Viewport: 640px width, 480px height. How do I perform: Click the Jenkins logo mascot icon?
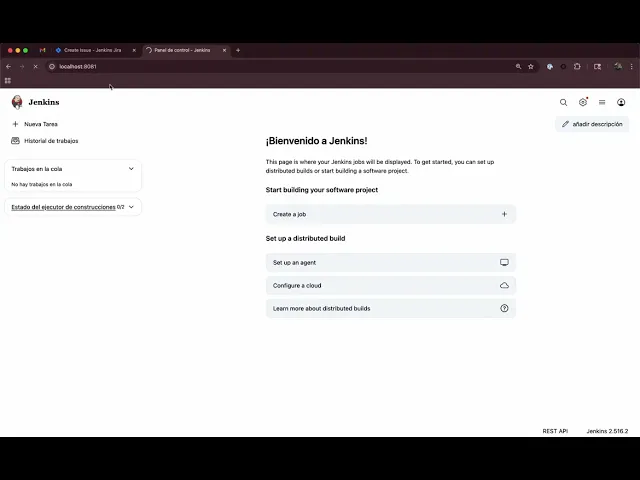pyautogui.click(x=17, y=102)
